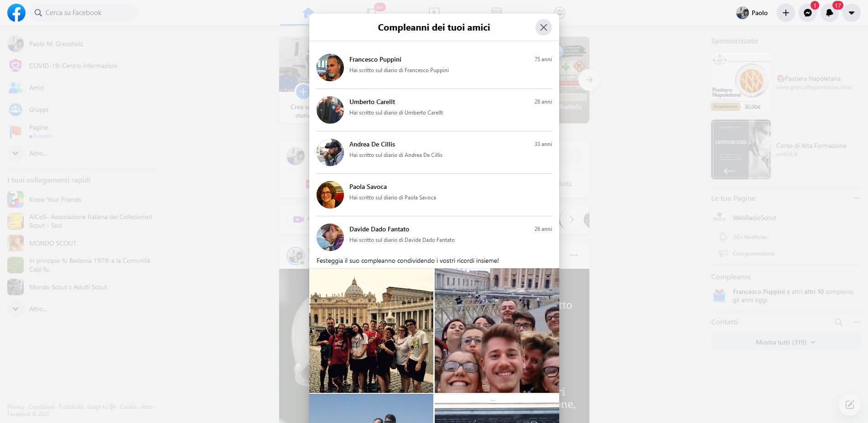Open Andrea De Cillis profile picture

(330, 152)
